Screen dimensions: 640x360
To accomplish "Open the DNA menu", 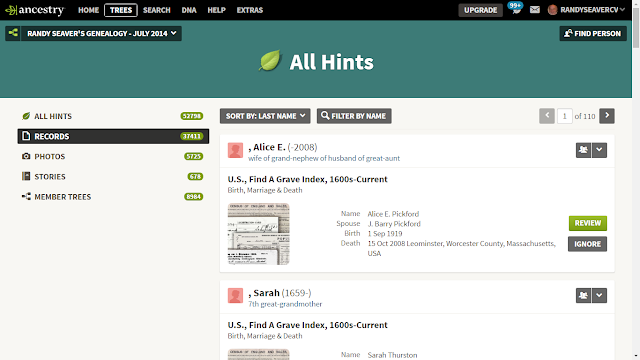I will click(189, 10).
